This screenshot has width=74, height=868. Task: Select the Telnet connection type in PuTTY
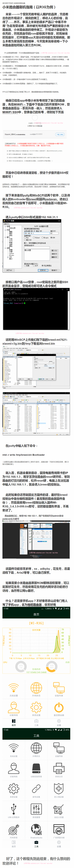(x=34, y=238)
